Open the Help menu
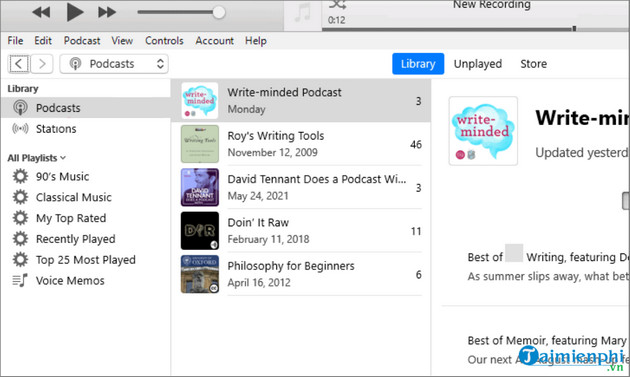This screenshot has height=377, width=630. [x=256, y=41]
